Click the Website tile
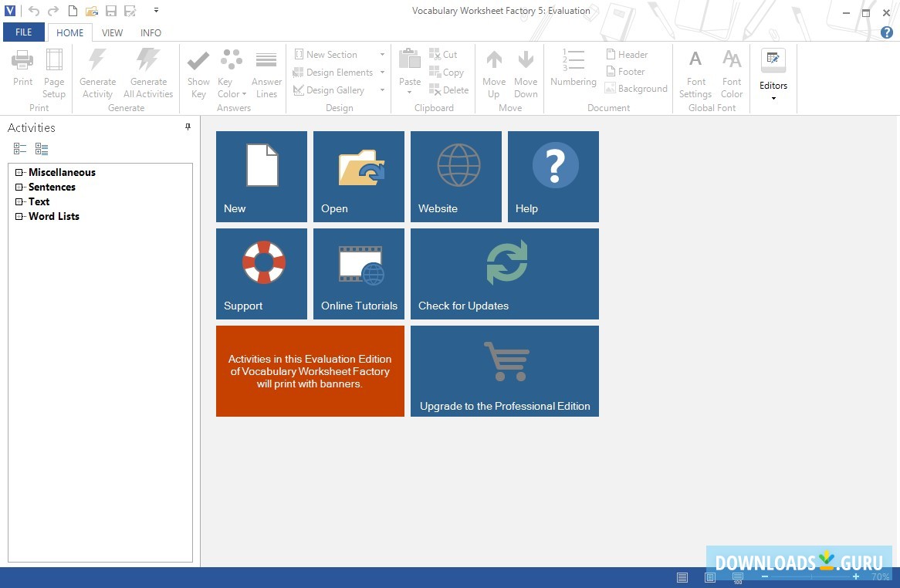 [x=456, y=177]
